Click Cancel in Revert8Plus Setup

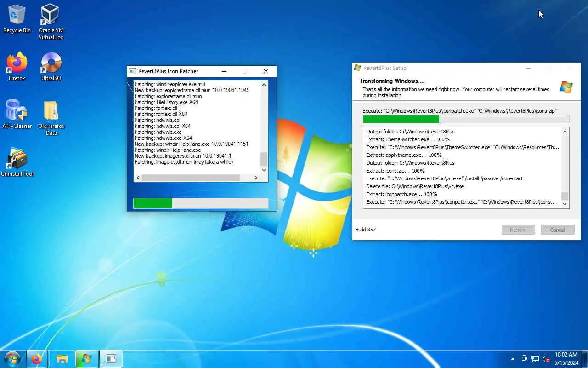coord(558,230)
